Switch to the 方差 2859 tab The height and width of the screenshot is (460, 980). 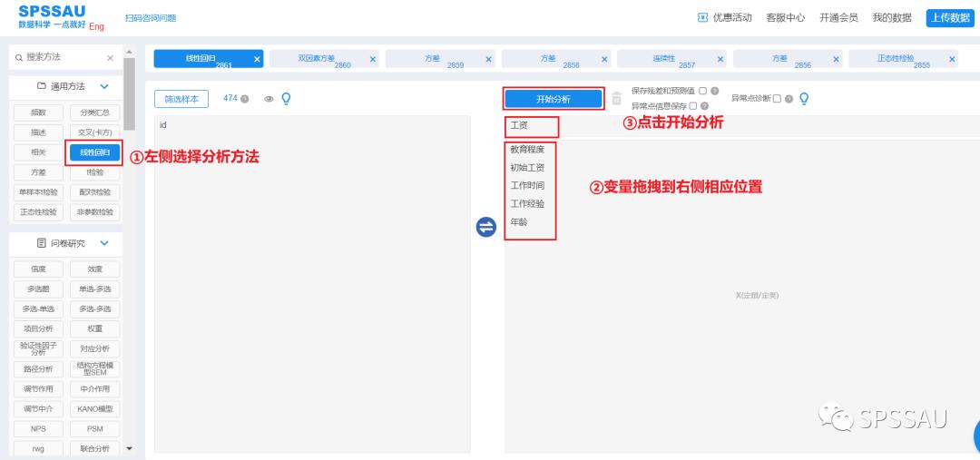tap(441, 59)
